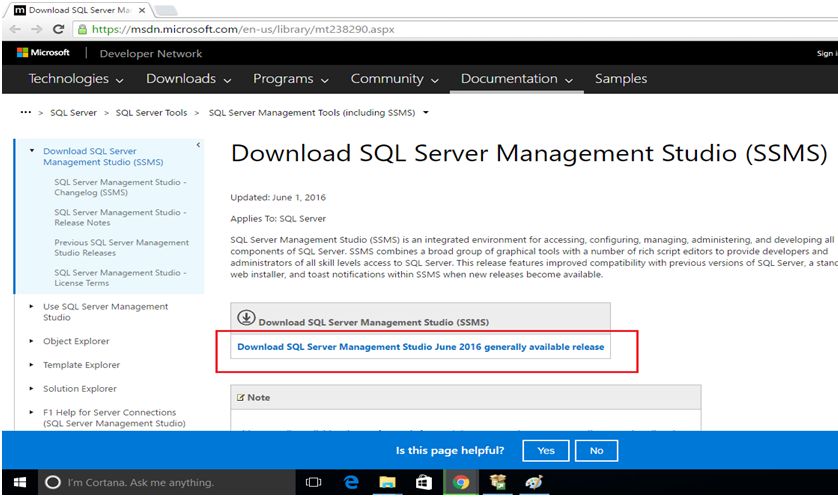Click the Windows Start button
This screenshot has height=497, width=838.
(19, 482)
